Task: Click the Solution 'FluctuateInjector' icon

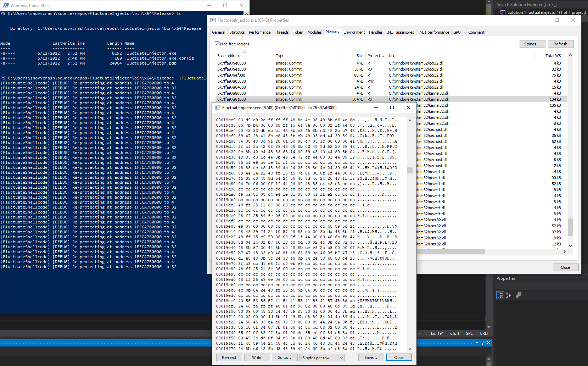Action: click(503, 12)
